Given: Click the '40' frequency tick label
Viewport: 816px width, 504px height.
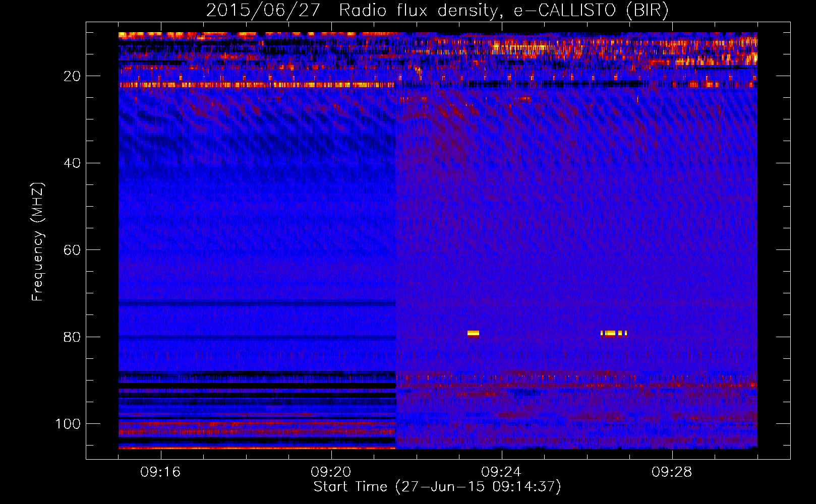Looking at the screenshot, I should (72, 163).
